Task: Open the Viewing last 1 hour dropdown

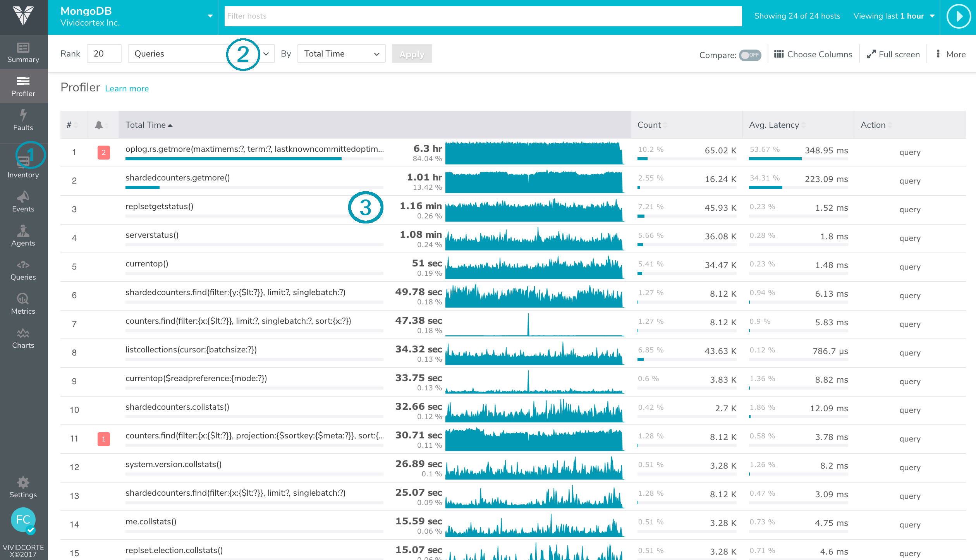Action: [894, 16]
